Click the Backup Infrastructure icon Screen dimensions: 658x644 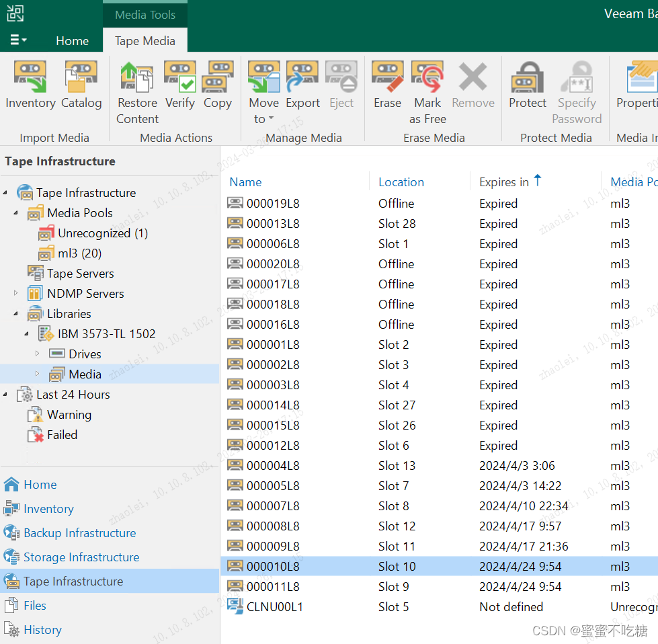[11, 533]
